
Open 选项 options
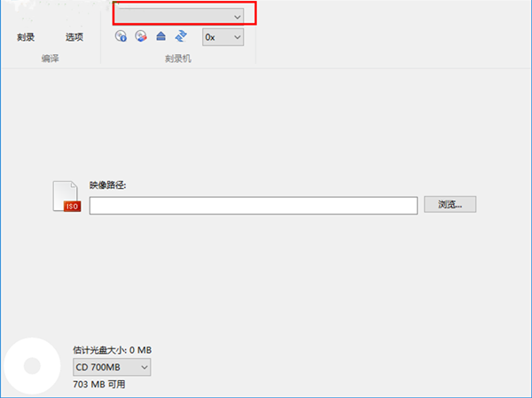(74, 37)
